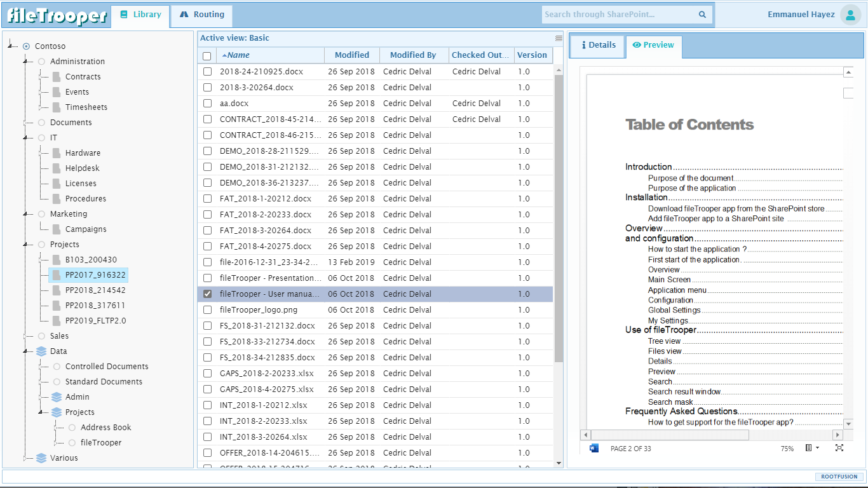The width and height of the screenshot is (868, 488).
Task: Select the Preview tab
Action: coord(654,46)
